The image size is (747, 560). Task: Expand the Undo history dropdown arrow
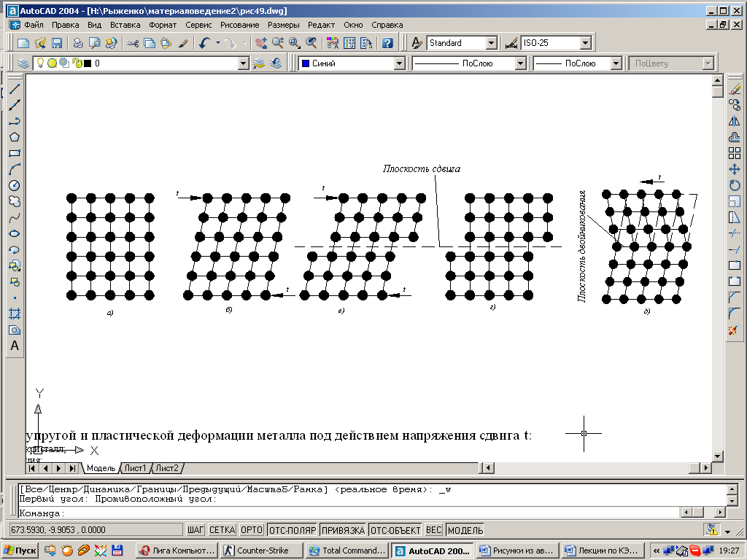[x=218, y=43]
